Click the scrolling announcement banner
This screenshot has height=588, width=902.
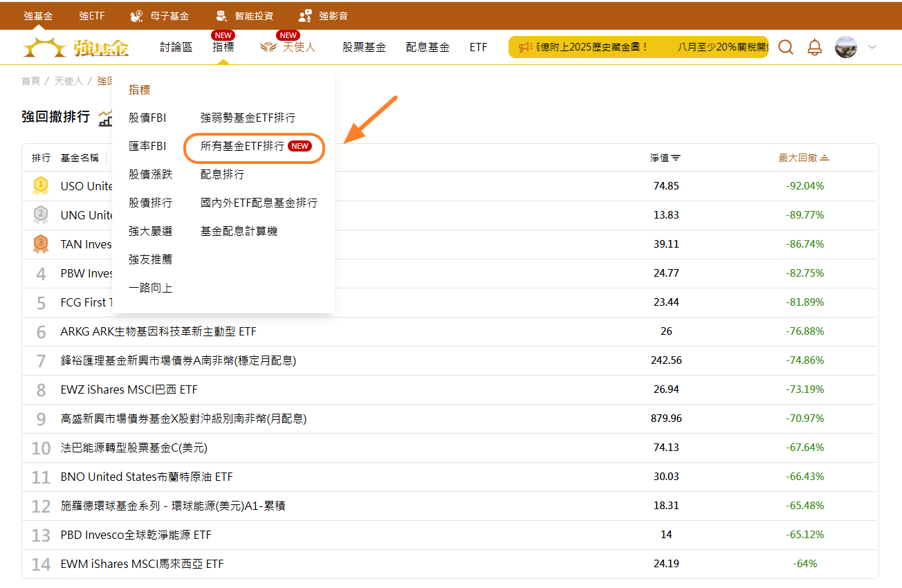638,47
